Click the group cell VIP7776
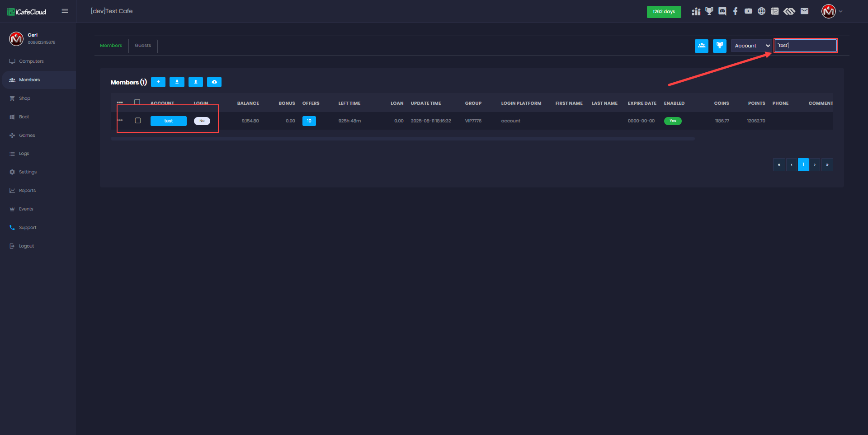The height and width of the screenshot is (435, 868). coord(473,121)
